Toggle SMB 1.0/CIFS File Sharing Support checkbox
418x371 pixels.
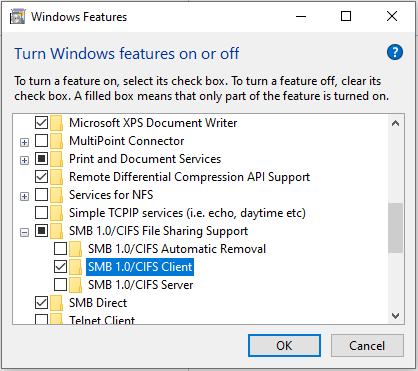pyautogui.click(x=41, y=231)
